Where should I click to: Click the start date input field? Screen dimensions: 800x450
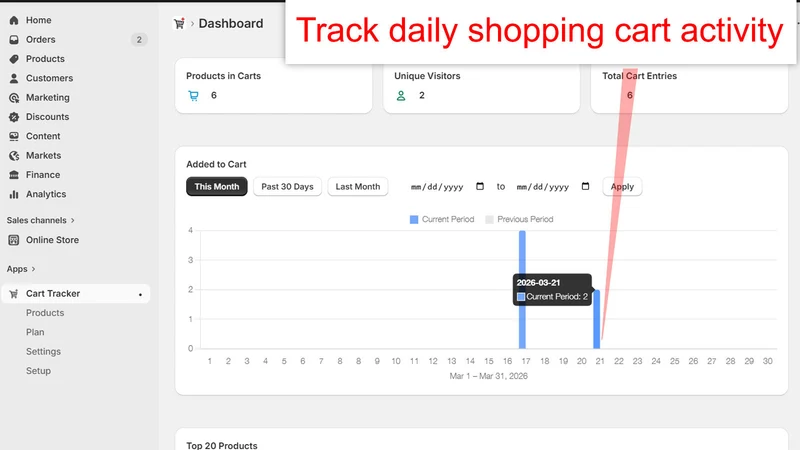tap(447, 187)
